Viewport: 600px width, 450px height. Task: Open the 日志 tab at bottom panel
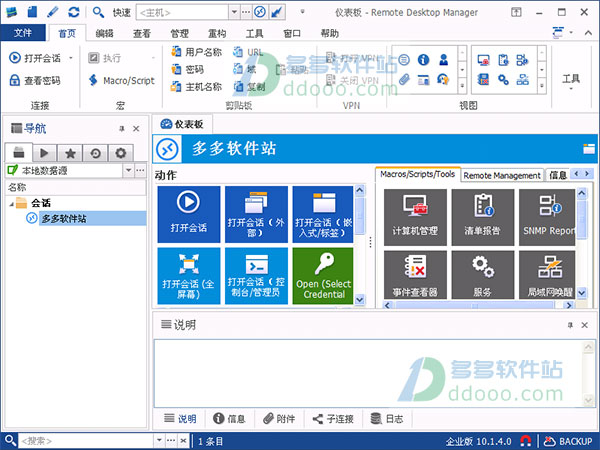387,419
